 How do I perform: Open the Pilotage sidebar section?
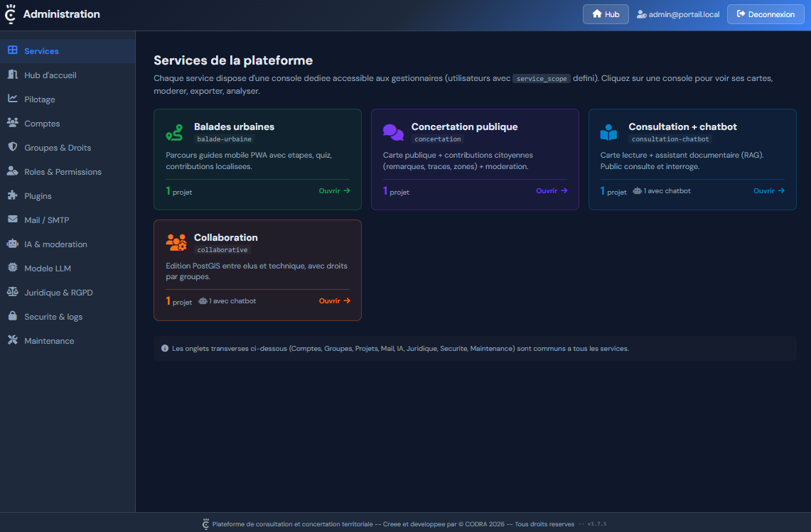coord(39,99)
